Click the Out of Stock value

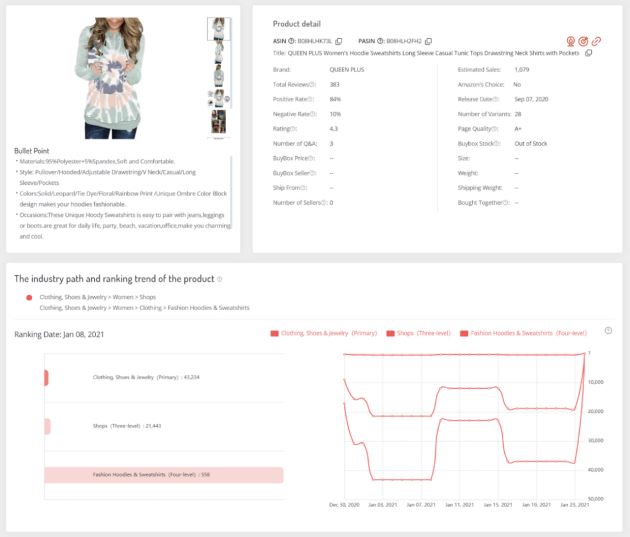click(x=530, y=144)
